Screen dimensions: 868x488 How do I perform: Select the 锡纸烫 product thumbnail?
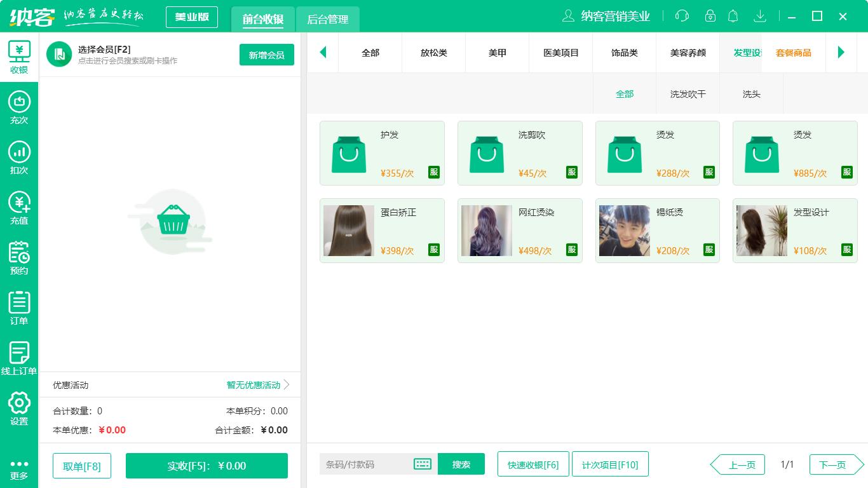point(624,230)
